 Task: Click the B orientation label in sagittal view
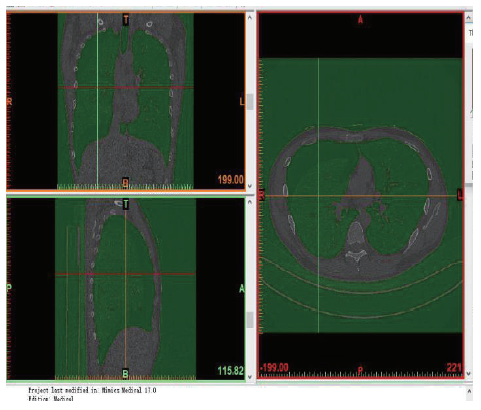(125, 374)
